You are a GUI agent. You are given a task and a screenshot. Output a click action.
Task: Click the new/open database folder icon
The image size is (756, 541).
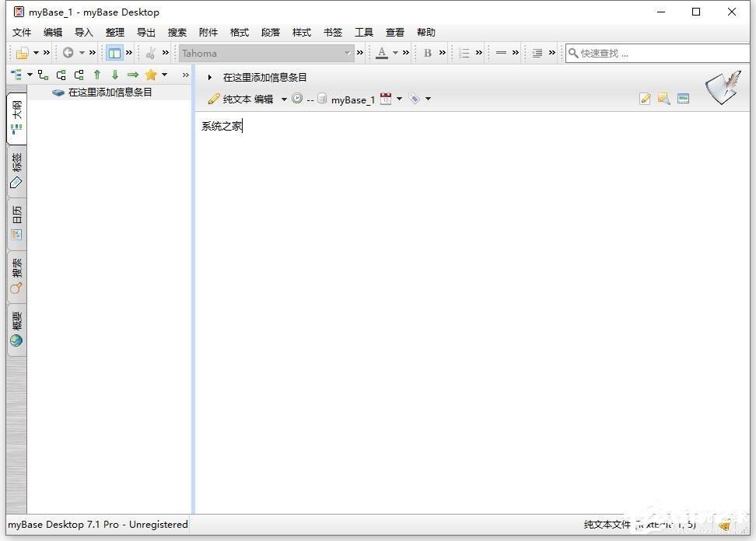tap(23, 53)
